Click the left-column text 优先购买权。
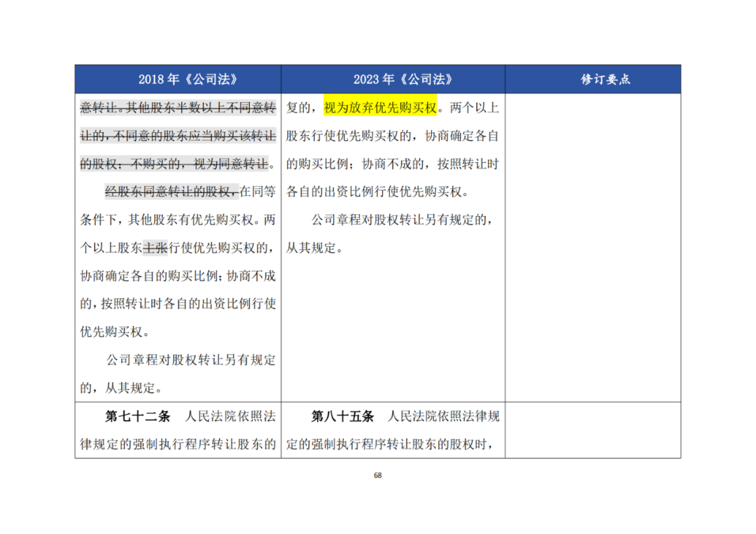This screenshot has width=756, height=534. (115, 332)
